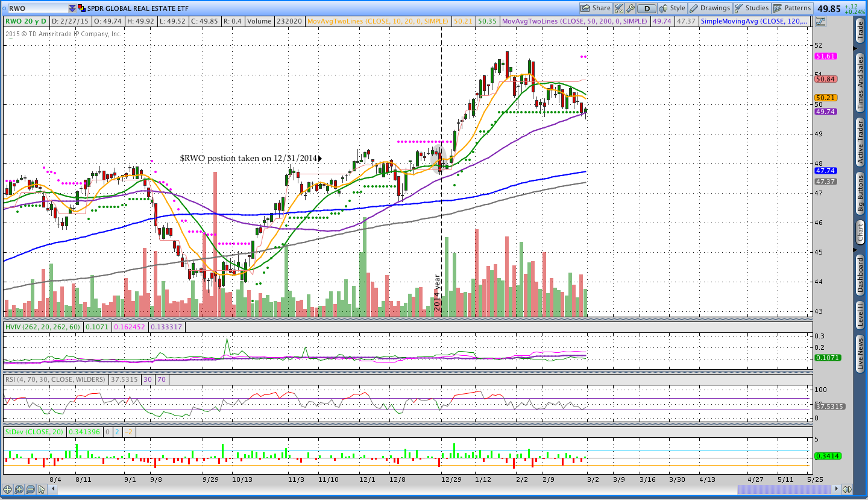
Task: Click the axis scale toggle icon at top right
Action: coord(821,21)
